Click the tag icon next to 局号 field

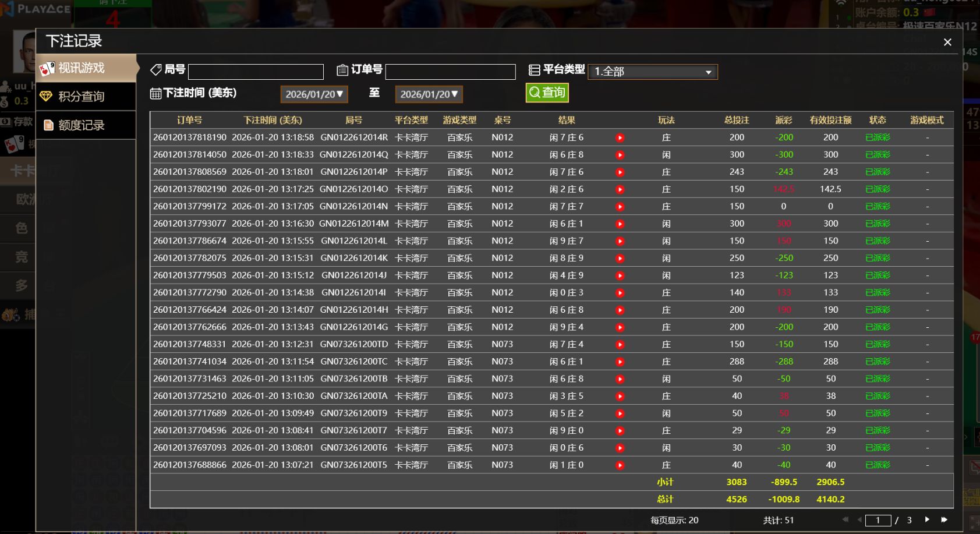point(156,69)
